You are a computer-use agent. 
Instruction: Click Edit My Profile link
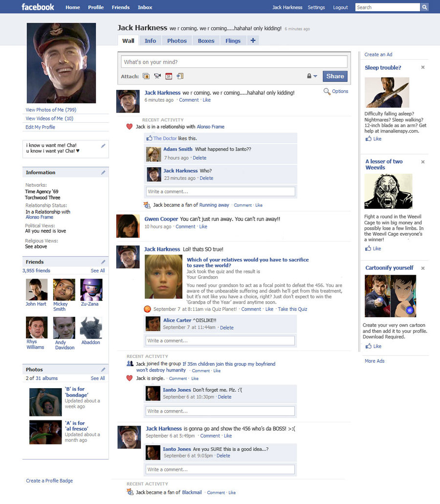point(40,127)
